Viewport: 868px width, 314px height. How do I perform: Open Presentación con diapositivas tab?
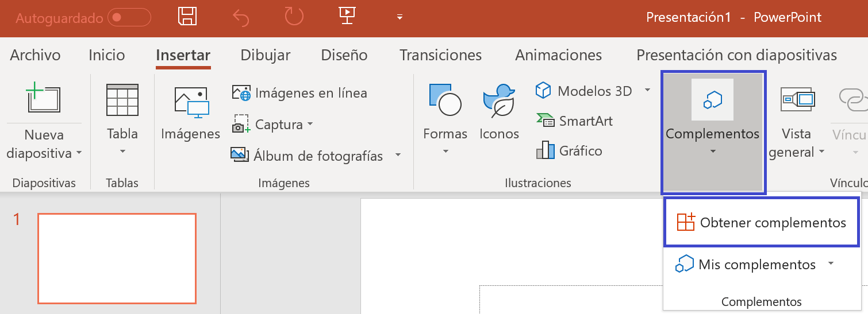[737, 56]
